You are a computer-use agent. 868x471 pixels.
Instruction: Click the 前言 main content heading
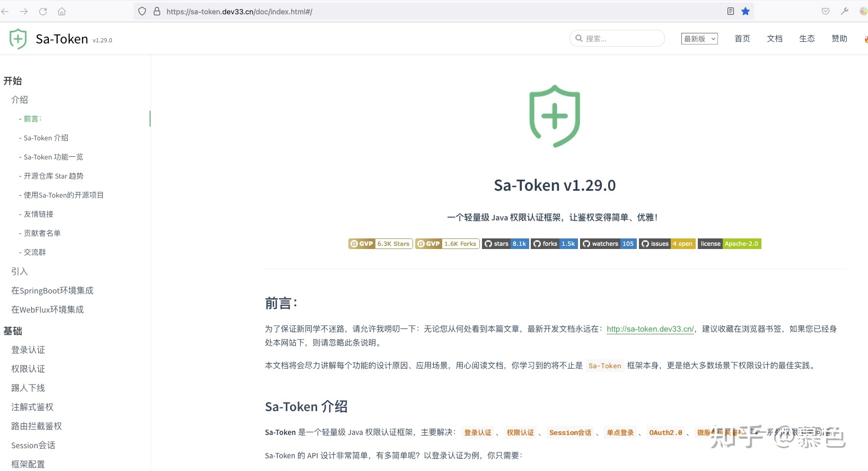[282, 303]
